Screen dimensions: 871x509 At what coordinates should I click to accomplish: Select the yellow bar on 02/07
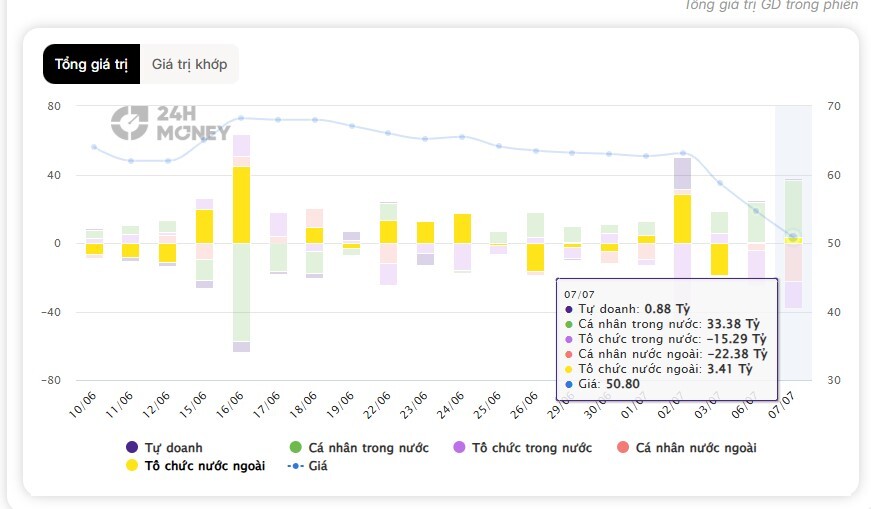point(682,219)
